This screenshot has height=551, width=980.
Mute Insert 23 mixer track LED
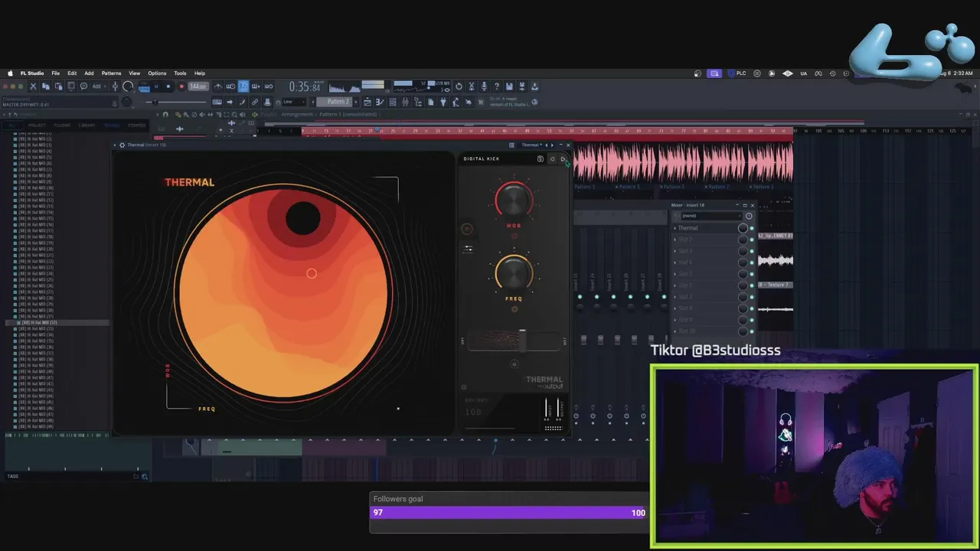pos(580,296)
